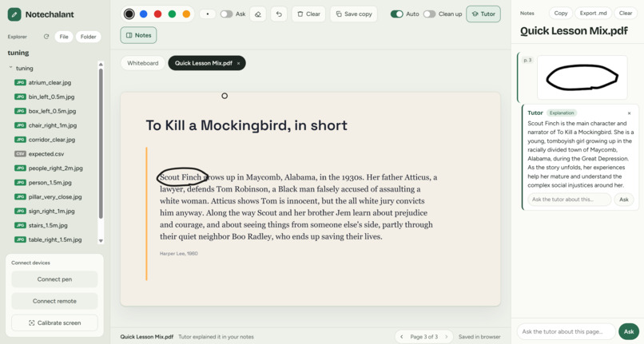Enable the Clean up toggle
Image resolution: width=644 pixels, height=344 pixels.
(x=429, y=14)
